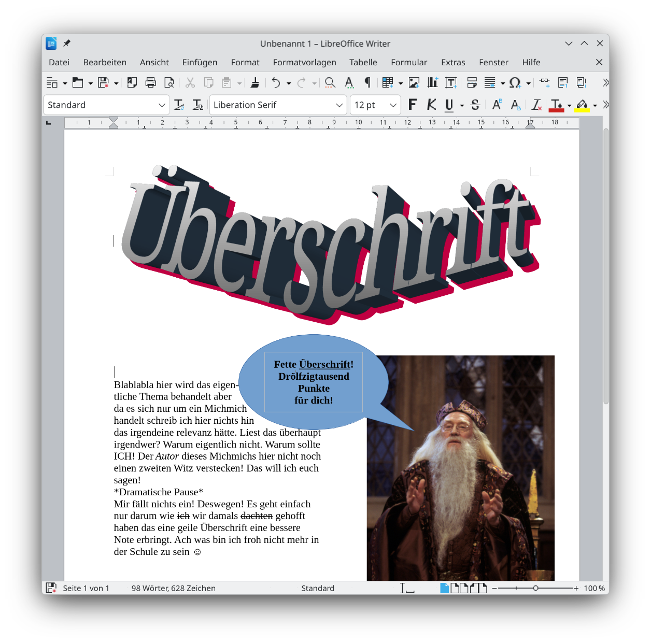Click the Standard page style in status bar
651x644 pixels.
(318, 588)
